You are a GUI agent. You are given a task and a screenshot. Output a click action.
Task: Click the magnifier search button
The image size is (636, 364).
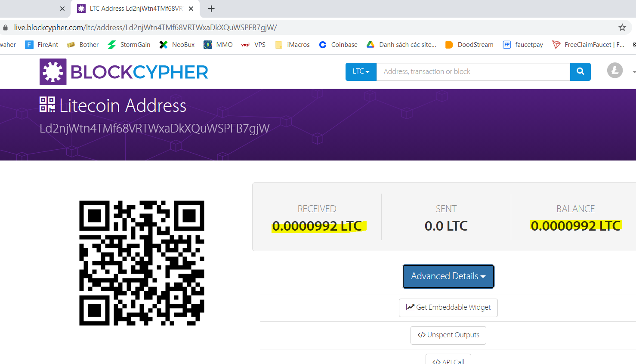click(x=580, y=72)
